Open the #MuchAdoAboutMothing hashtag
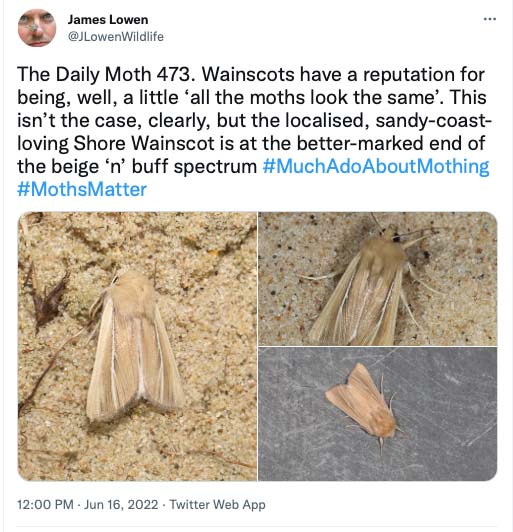 coord(376,166)
